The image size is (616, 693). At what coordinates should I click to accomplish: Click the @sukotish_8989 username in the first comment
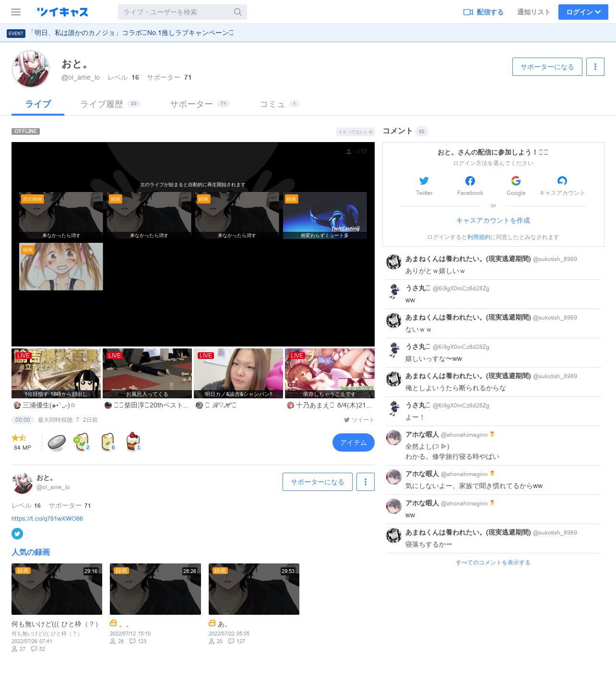pyautogui.click(x=555, y=259)
